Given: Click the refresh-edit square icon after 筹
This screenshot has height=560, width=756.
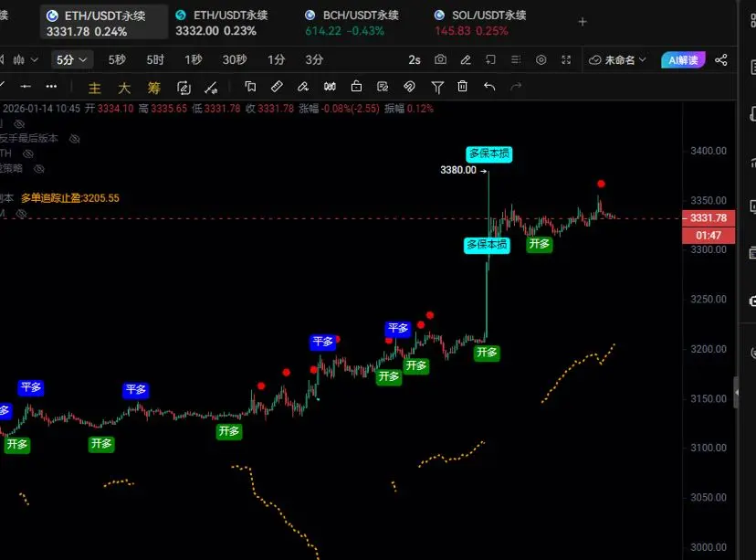Looking at the screenshot, I should 184,88.
